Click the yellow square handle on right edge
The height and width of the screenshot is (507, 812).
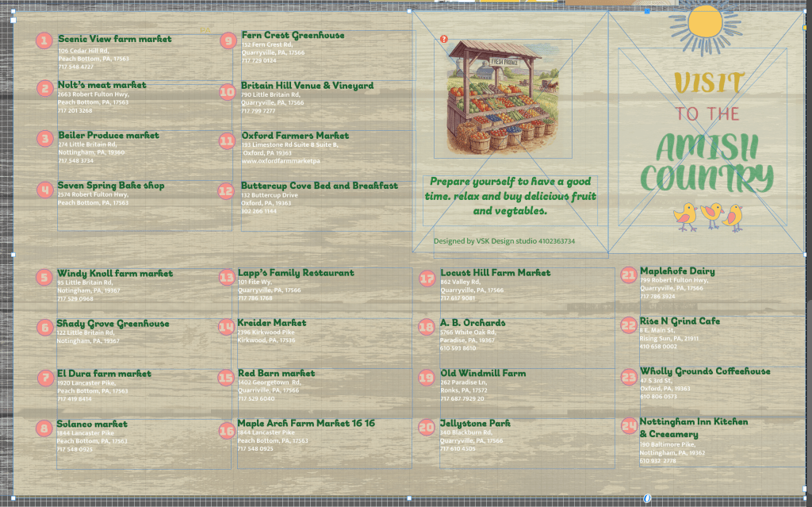[x=806, y=27]
